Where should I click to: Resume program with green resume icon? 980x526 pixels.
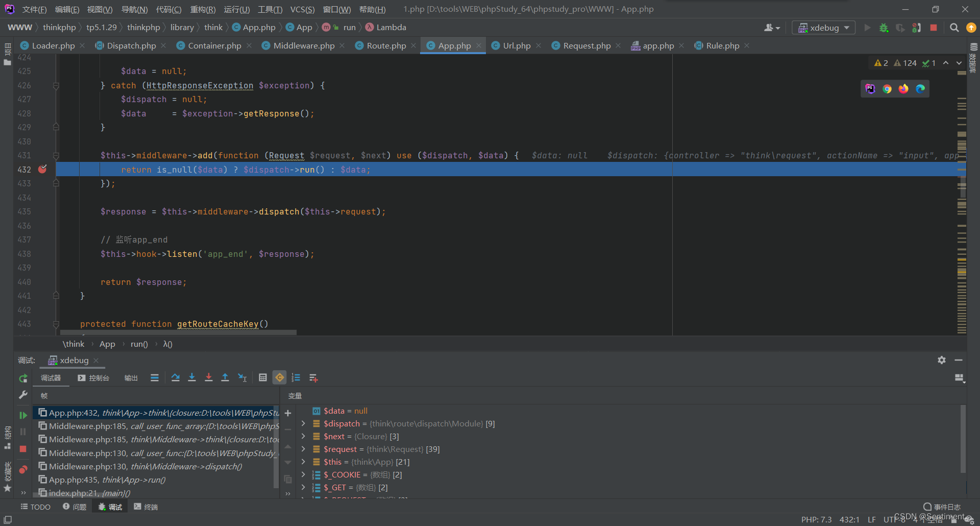(23, 415)
